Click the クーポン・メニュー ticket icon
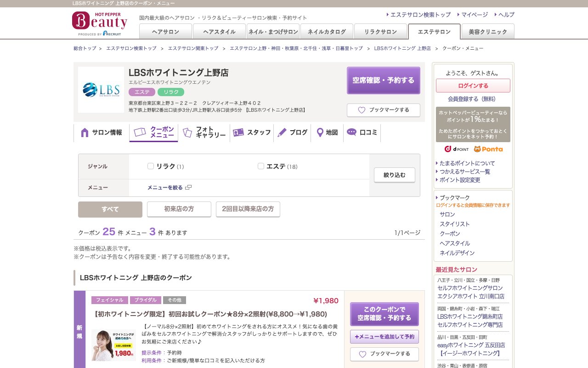The width and height of the screenshot is (588, 368). (x=138, y=132)
